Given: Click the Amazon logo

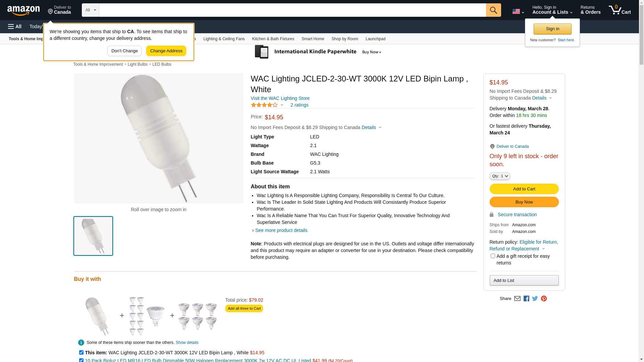Looking at the screenshot, I should click(23, 10).
